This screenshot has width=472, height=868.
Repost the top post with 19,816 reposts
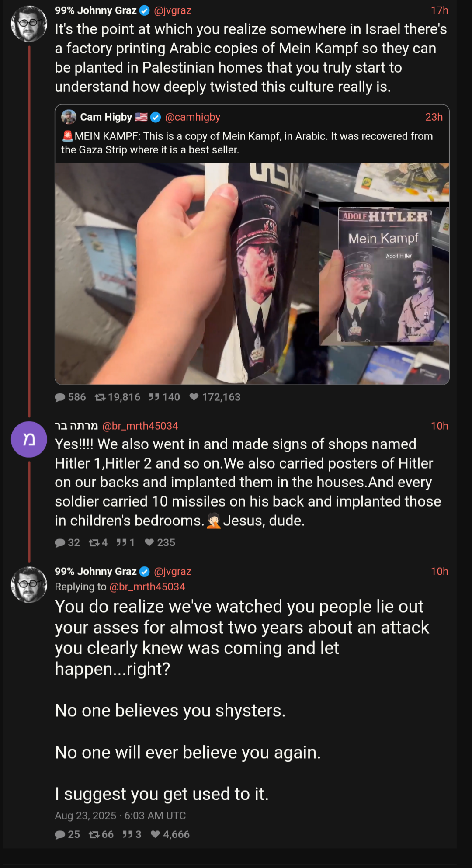pyautogui.click(x=100, y=397)
